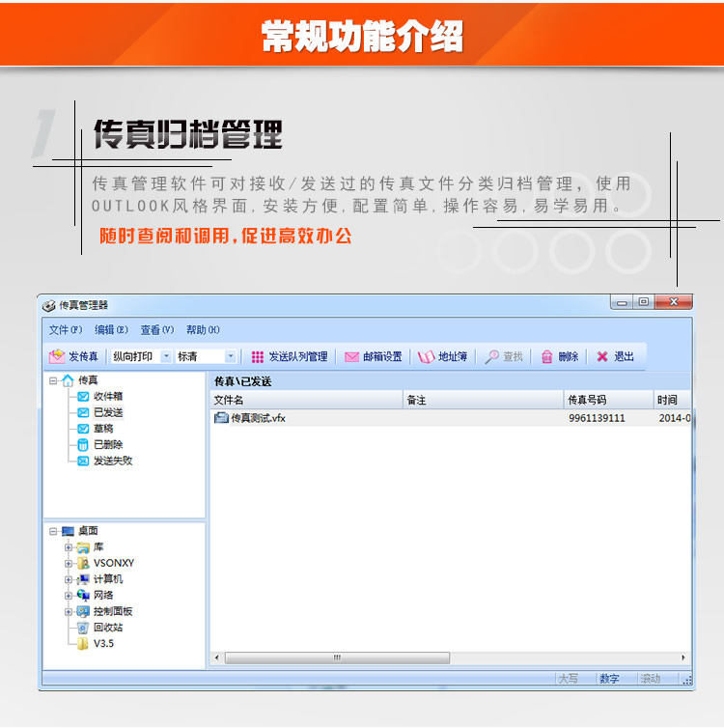Click the 库 libraries folder icon
The width and height of the screenshot is (724, 728).
tap(83, 547)
